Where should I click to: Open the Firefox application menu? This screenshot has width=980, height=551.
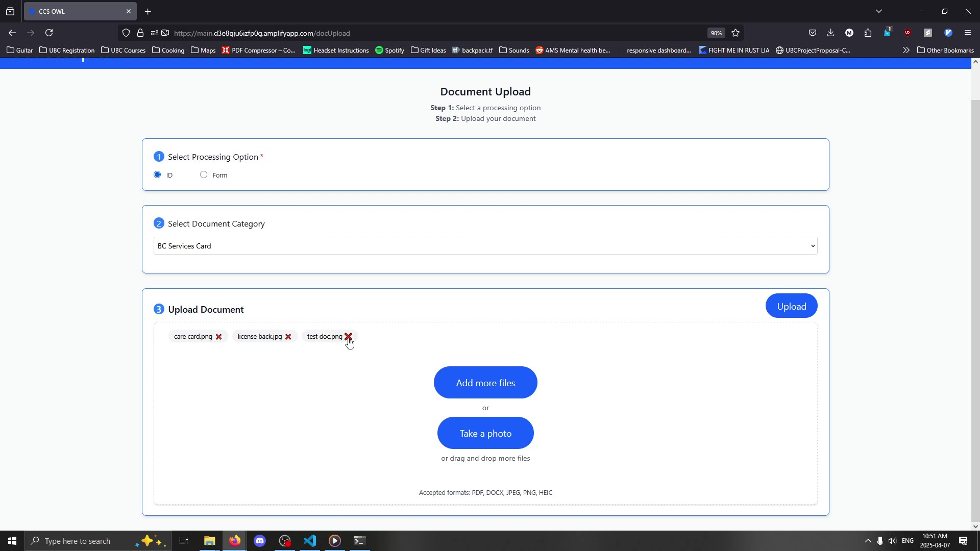pos(968,33)
